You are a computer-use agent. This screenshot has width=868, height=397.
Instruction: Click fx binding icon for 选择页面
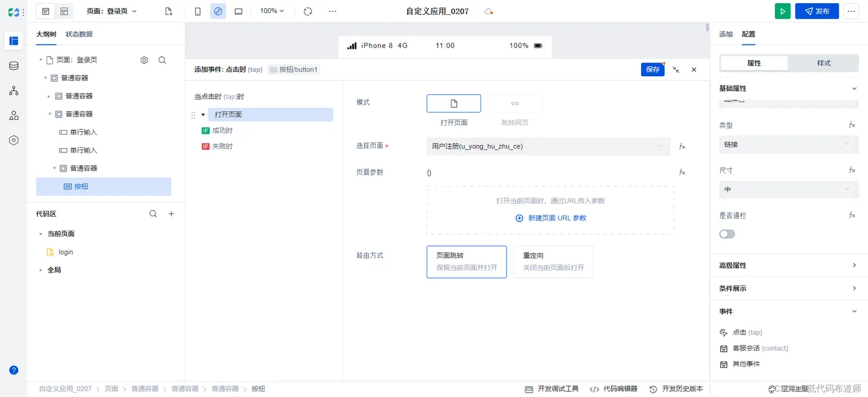(682, 146)
